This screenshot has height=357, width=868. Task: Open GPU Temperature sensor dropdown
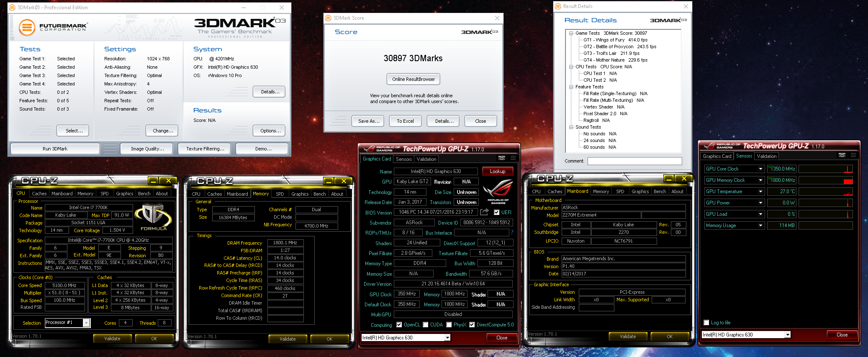[760, 191]
